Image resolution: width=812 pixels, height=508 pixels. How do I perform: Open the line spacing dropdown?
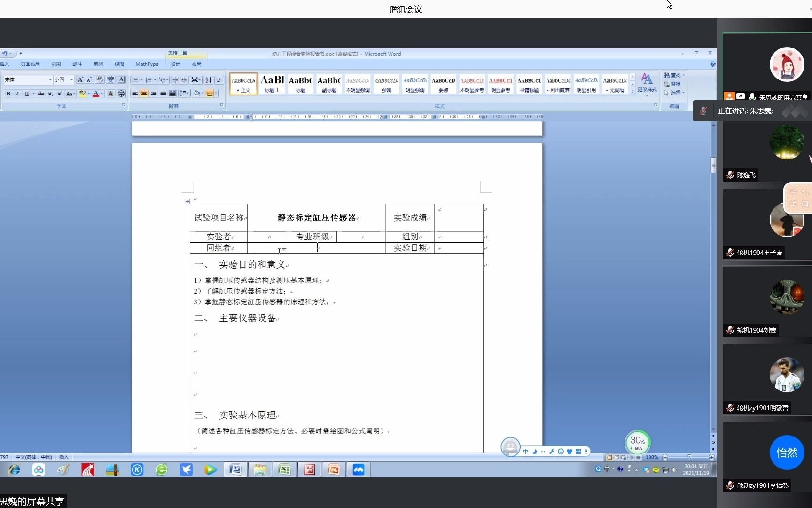184,93
